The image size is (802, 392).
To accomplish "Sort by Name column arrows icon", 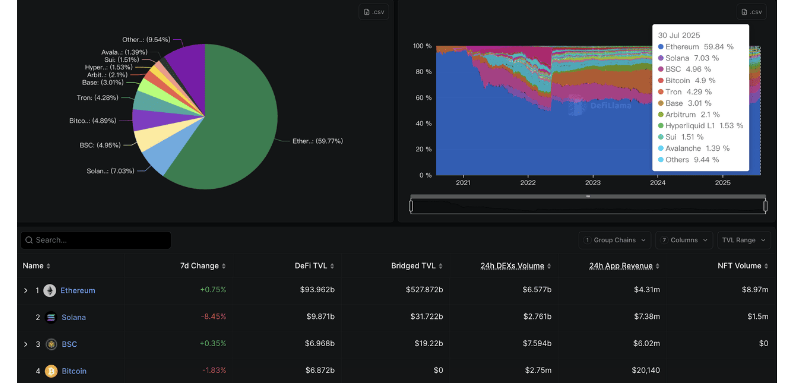I will click(x=49, y=266).
